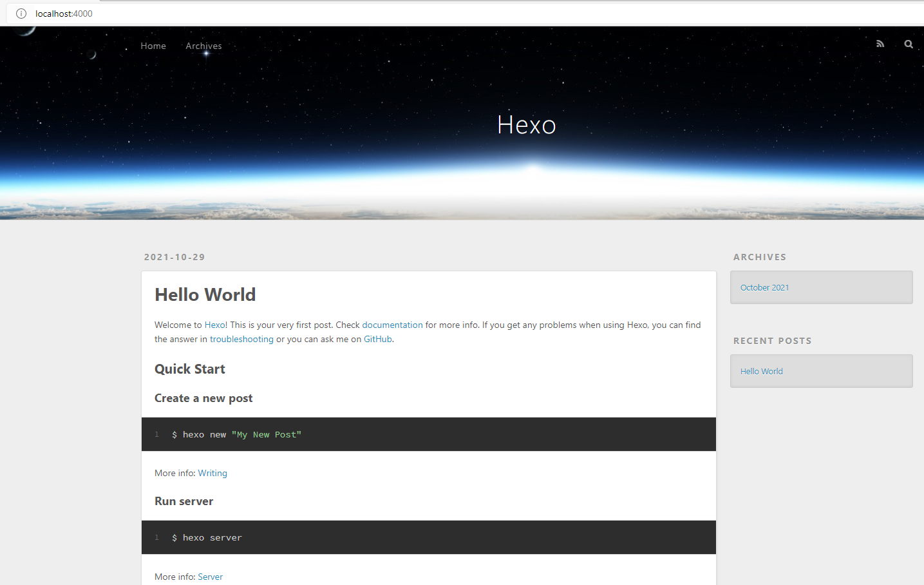Click the ARCHIVES sidebar heading
Image resolution: width=924 pixels, height=585 pixels.
760,257
